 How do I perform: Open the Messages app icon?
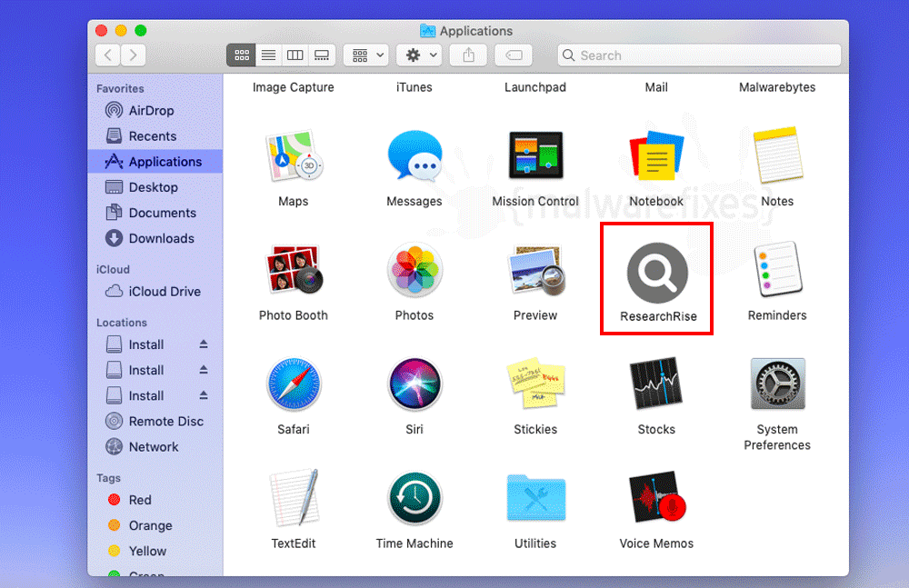[x=415, y=155]
